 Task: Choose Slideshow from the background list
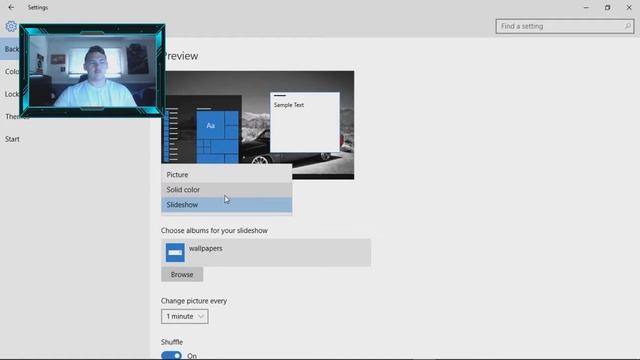point(227,205)
